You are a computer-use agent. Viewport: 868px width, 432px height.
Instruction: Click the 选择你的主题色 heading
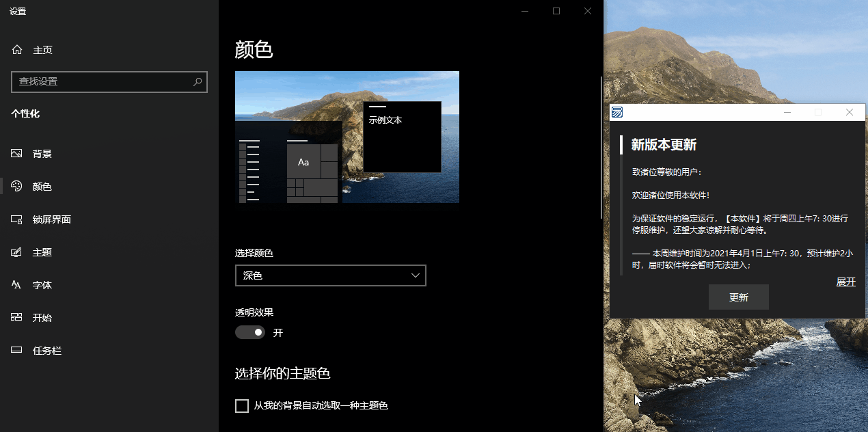282,373
